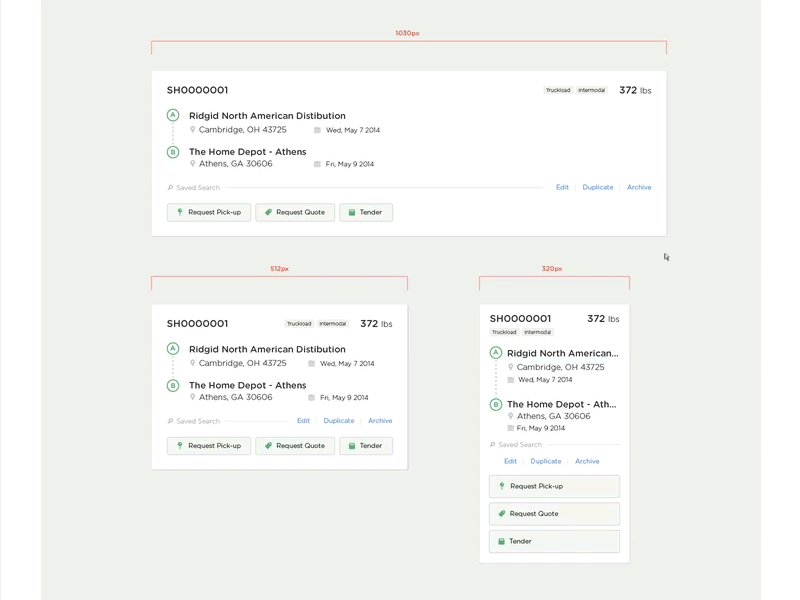800x600 pixels.
Task: Click the Truckload tag in the widest card
Action: (558, 91)
